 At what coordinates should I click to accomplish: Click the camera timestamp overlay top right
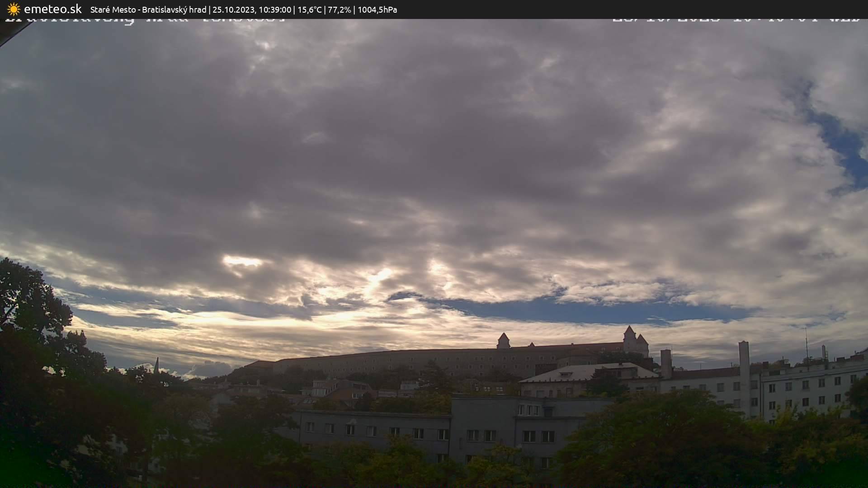pos(735,20)
